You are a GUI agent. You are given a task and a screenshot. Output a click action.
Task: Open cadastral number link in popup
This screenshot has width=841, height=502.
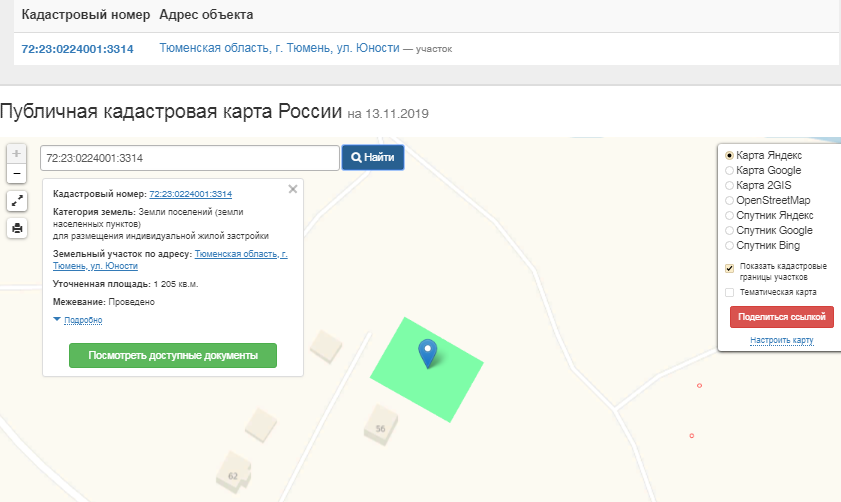click(190, 194)
